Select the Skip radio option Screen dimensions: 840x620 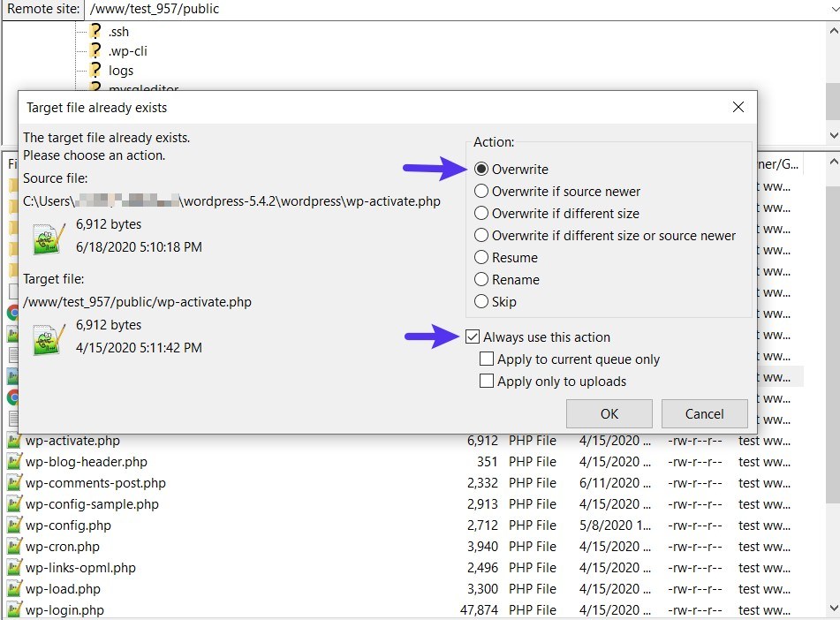pos(481,302)
